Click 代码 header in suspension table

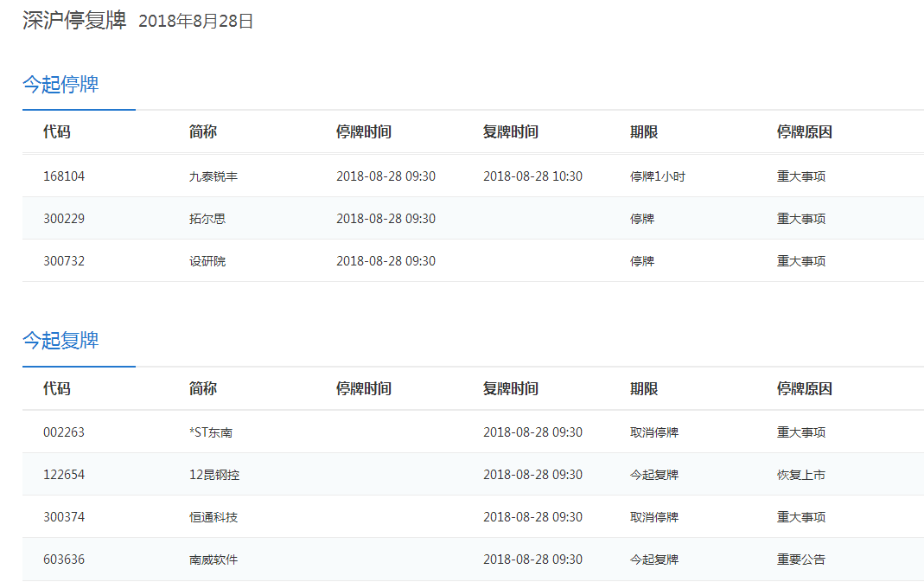click(x=57, y=132)
